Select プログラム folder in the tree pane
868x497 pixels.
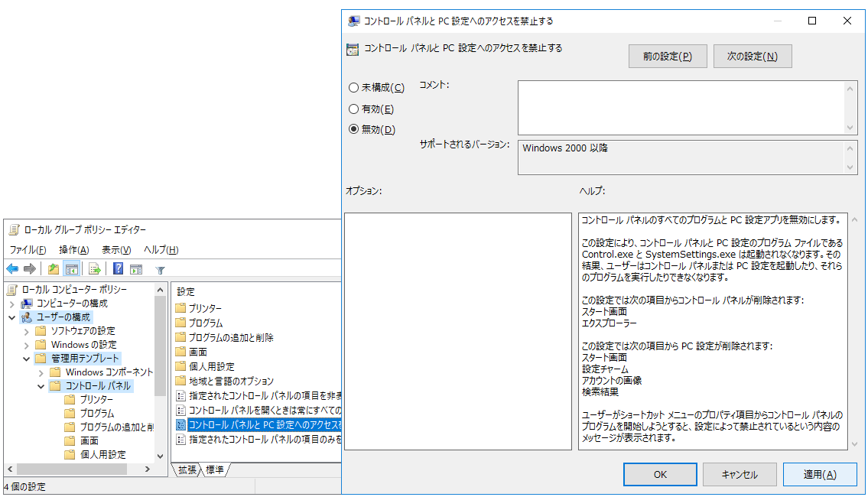click(x=97, y=414)
